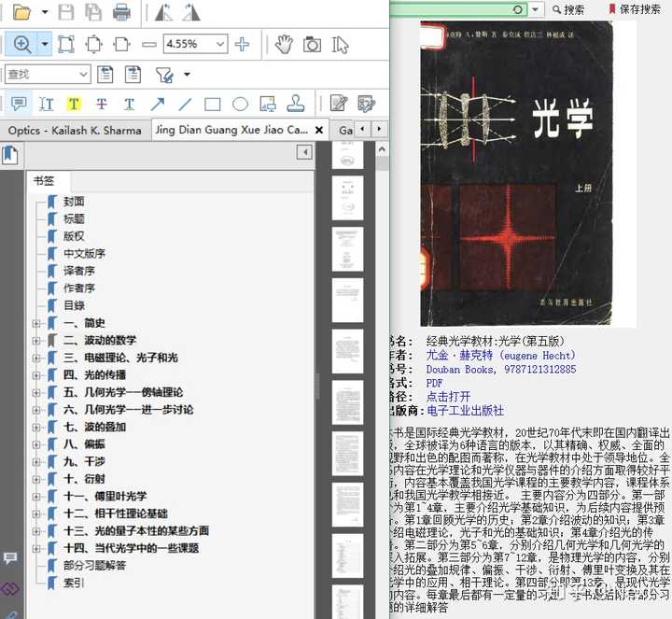Zoom out with the minus button
Screen dimensions: 672x619
click(x=149, y=44)
